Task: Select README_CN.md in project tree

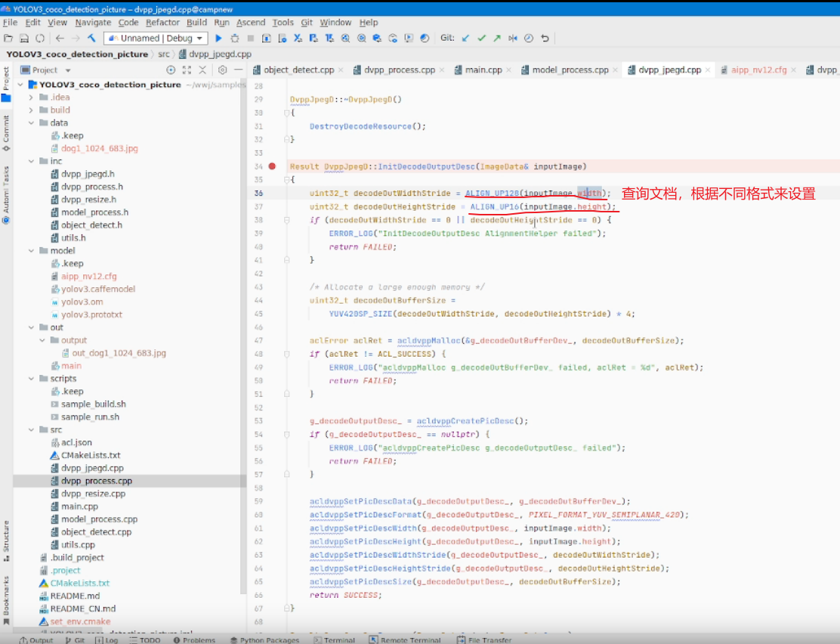Action: point(82,608)
